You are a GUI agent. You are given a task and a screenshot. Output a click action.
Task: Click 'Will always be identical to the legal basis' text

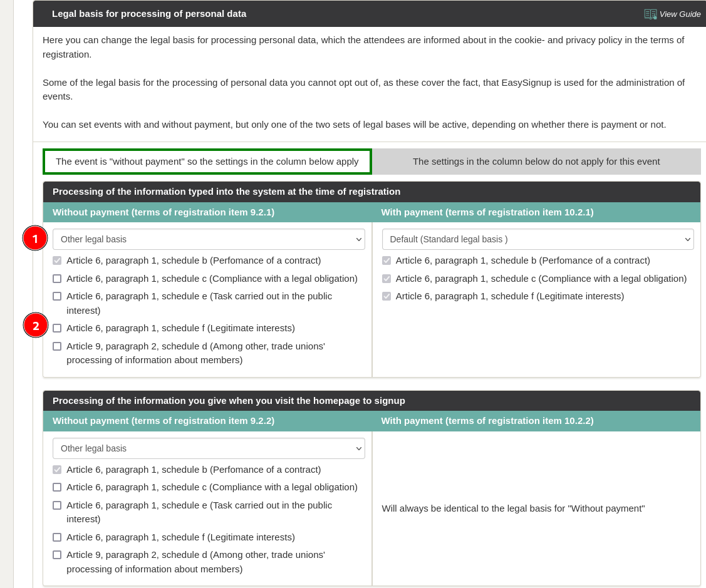click(x=513, y=508)
